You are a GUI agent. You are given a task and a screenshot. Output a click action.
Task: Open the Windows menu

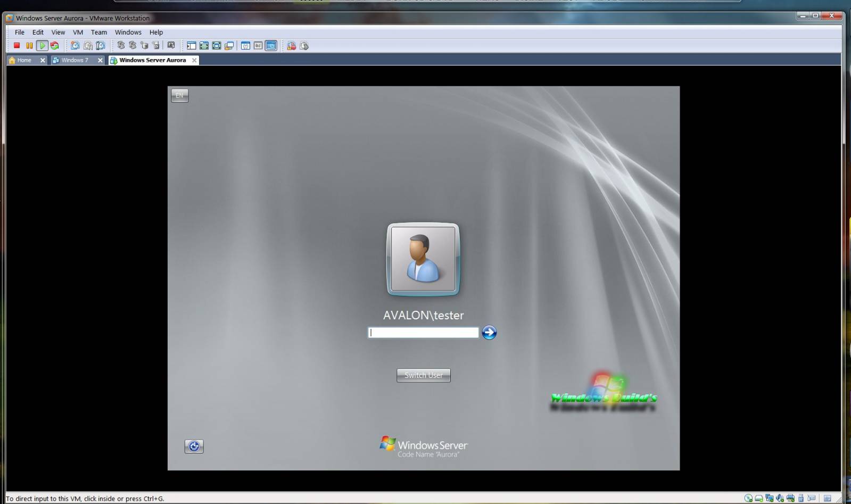coord(128,32)
